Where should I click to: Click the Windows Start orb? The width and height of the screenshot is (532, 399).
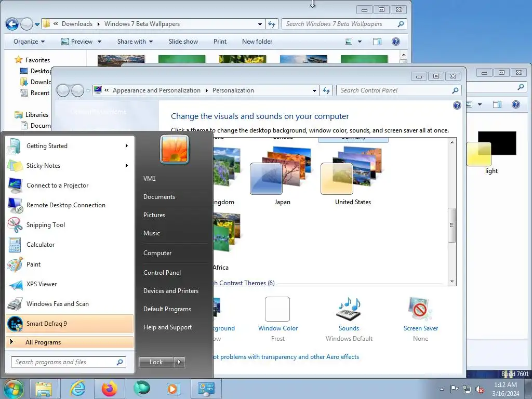[13, 389]
